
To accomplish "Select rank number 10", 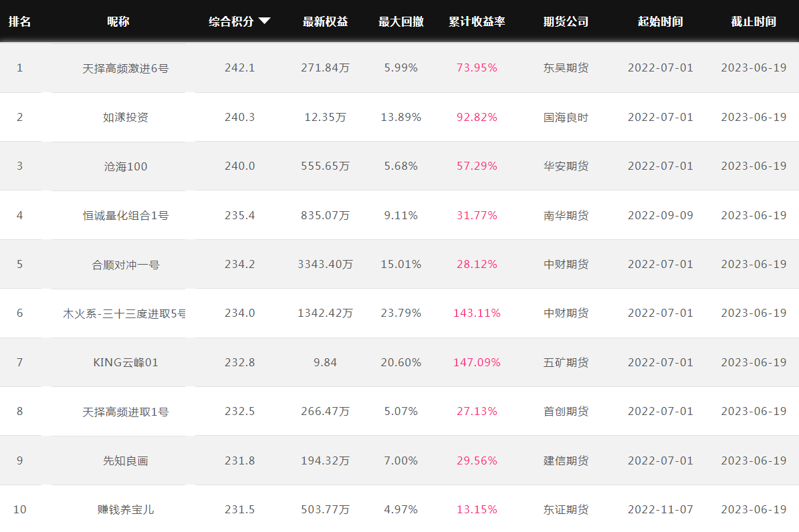I will [20, 509].
